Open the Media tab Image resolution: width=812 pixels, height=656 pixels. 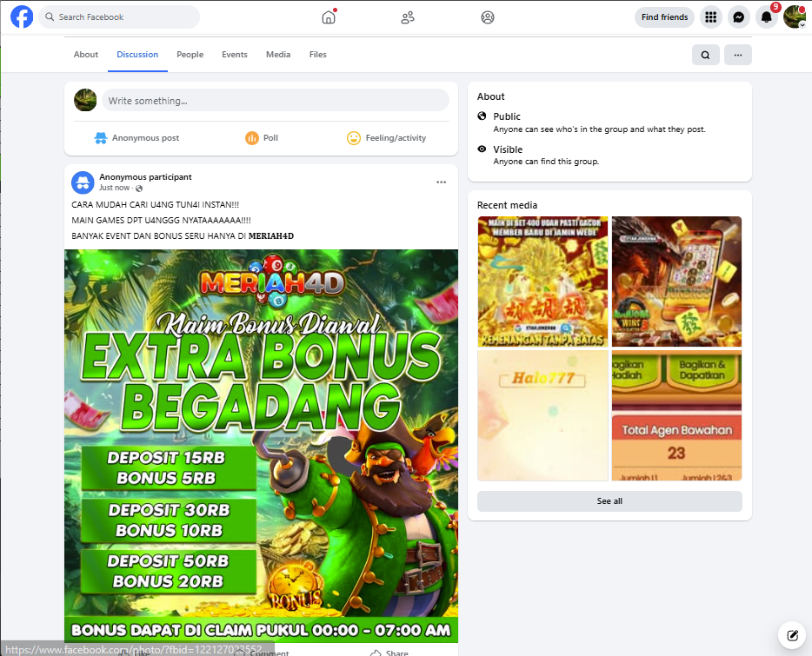278,55
